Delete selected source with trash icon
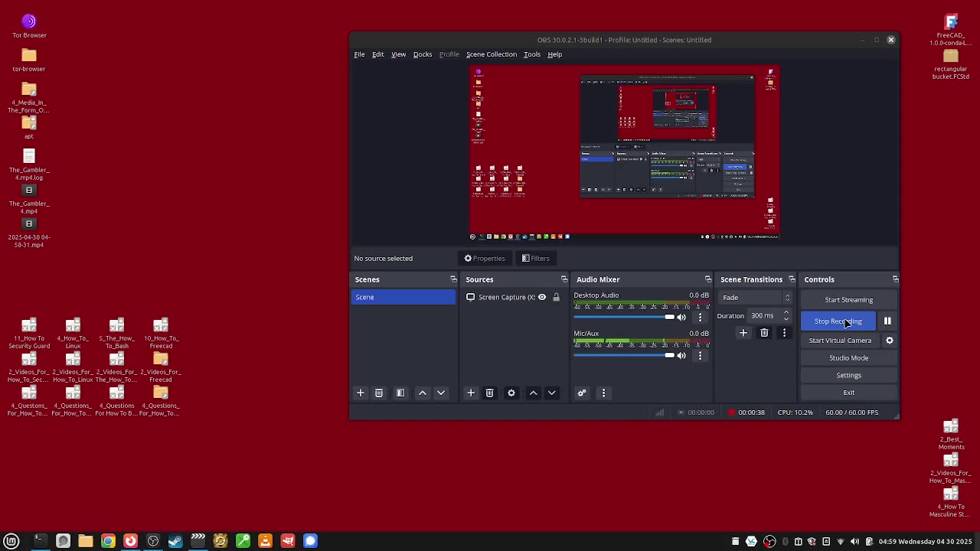980x551 pixels. point(490,393)
